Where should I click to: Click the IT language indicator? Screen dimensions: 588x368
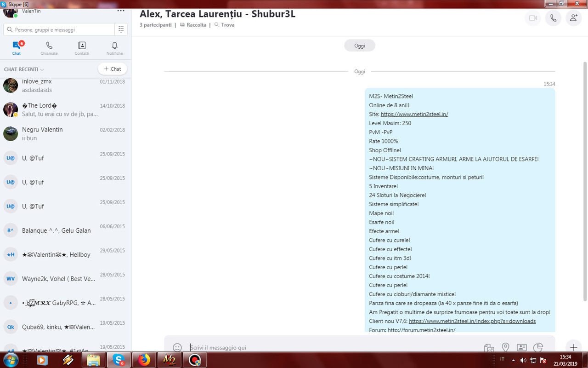(502, 359)
